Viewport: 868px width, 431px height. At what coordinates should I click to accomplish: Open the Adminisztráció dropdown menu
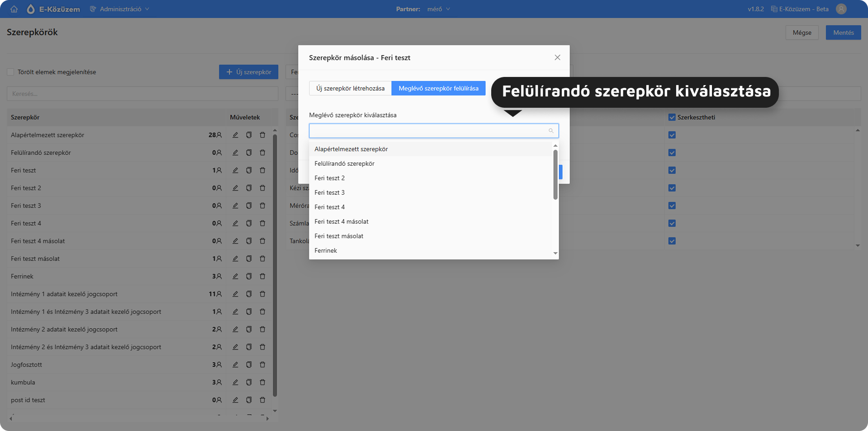(120, 9)
